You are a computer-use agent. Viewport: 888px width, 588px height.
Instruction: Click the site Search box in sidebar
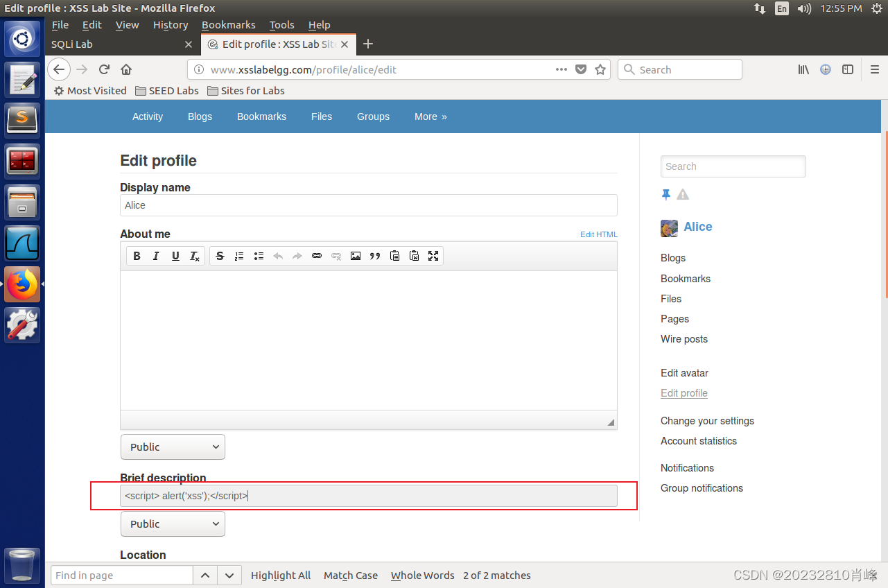[x=733, y=166]
